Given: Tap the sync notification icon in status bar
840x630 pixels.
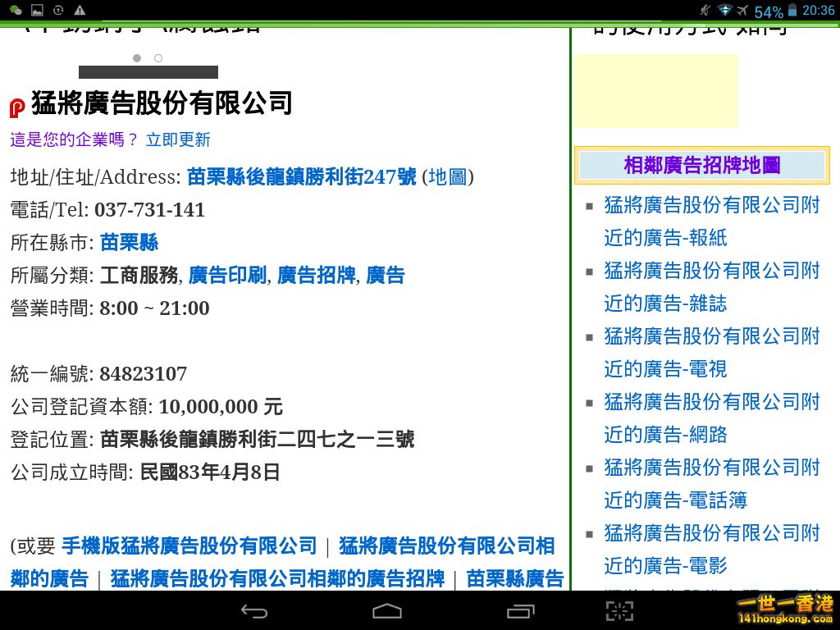Looking at the screenshot, I should pos(58,10).
